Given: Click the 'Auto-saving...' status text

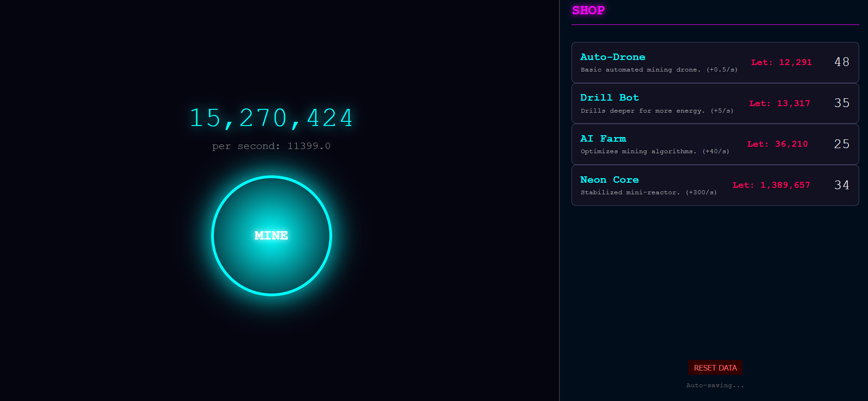Looking at the screenshot, I should [715, 385].
